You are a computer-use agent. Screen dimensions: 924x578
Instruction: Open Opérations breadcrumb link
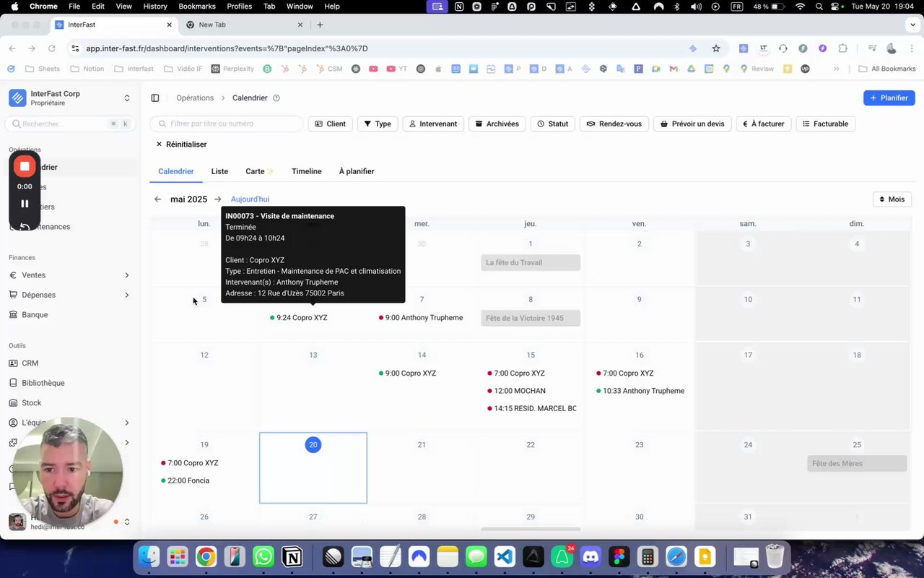pos(195,98)
